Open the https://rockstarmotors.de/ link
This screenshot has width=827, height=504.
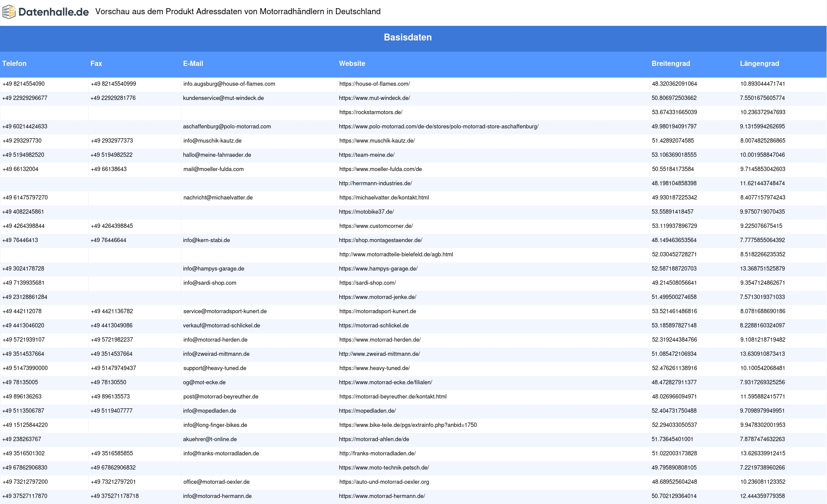pos(370,112)
